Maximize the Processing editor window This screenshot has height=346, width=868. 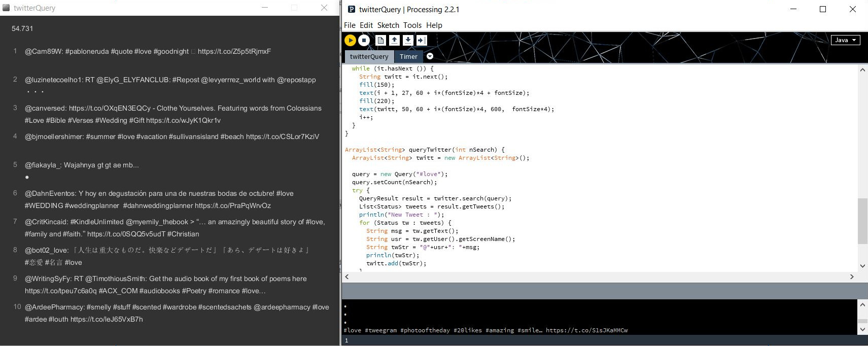[823, 9]
